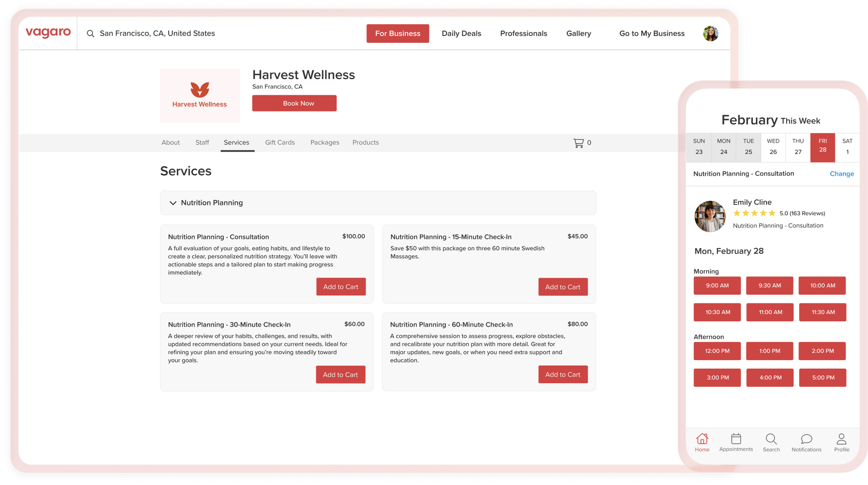Click the Vagaro logo

tap(48, 33)
